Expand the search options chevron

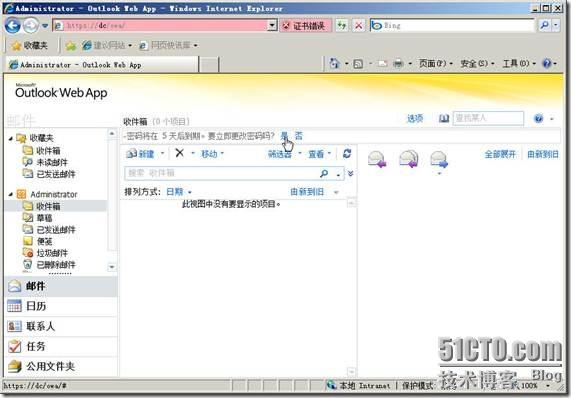click(x=350, y=173)
